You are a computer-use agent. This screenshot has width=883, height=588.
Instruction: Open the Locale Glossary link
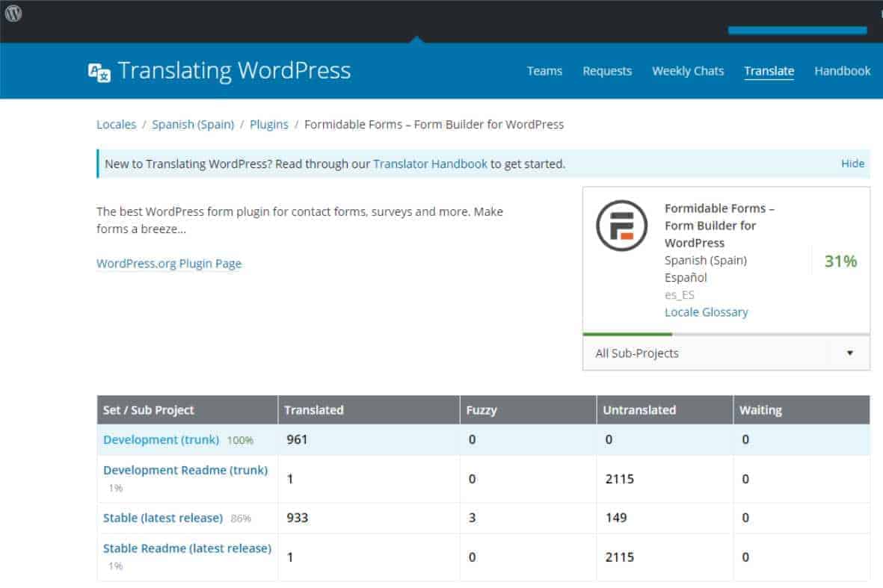pyautogui.click(x=706, y=312)
